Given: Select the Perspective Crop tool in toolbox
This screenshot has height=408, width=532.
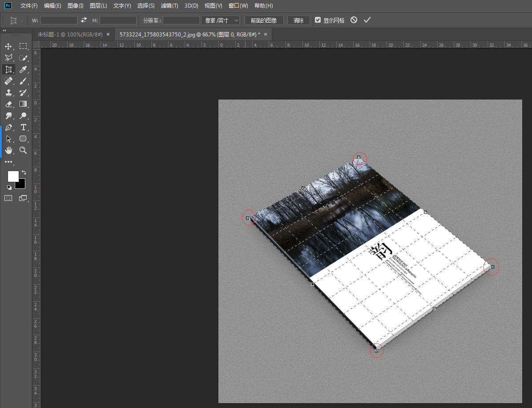Looking at the screenshot, I should coord(8,69).
